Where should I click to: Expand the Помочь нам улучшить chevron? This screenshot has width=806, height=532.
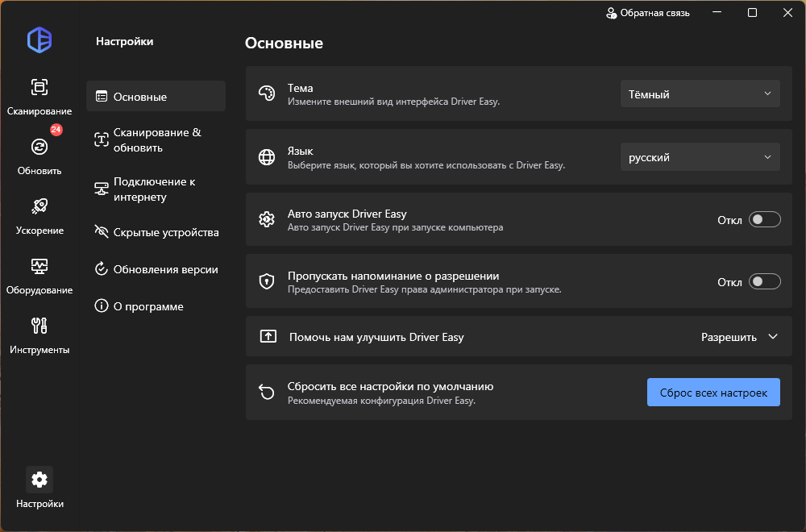click(x=773, y=337)
